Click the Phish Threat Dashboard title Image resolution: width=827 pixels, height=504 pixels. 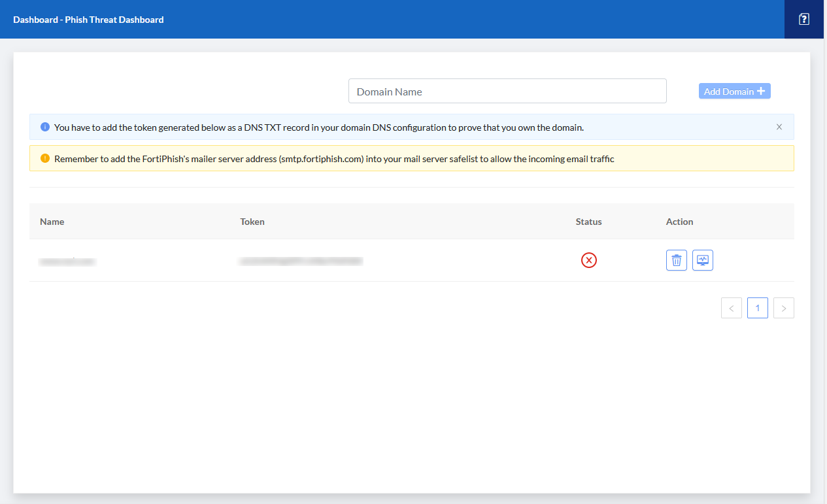[x=88, y=20]
